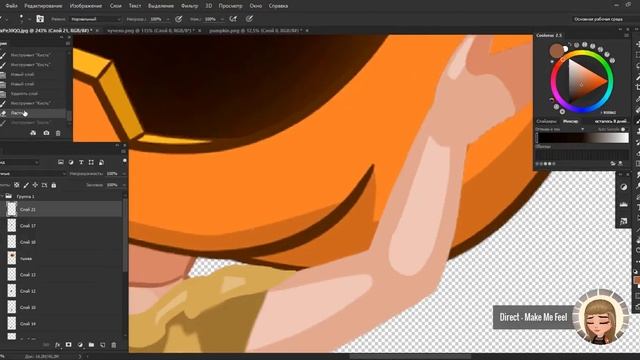Create a new layer icon
The height and width of the screenshot is (360, 640).
(102, 345)
